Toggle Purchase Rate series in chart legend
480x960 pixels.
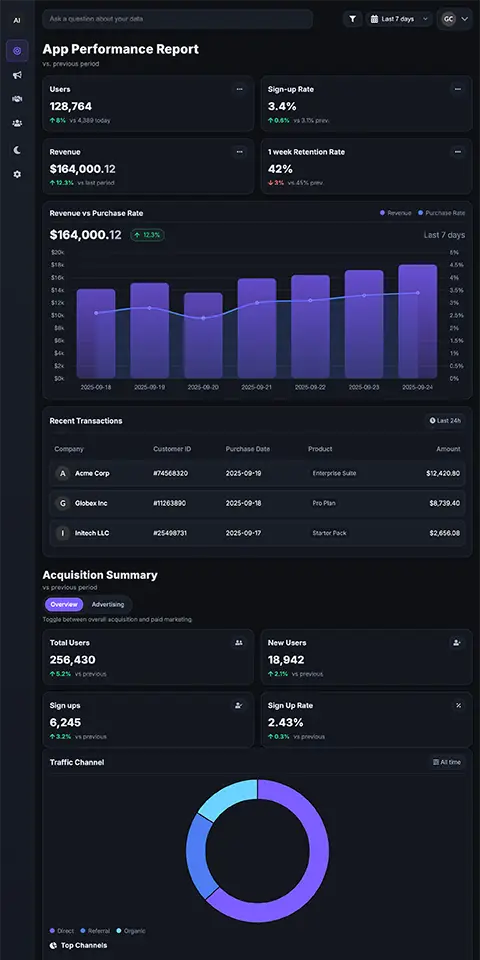click(x=441, y=213)
